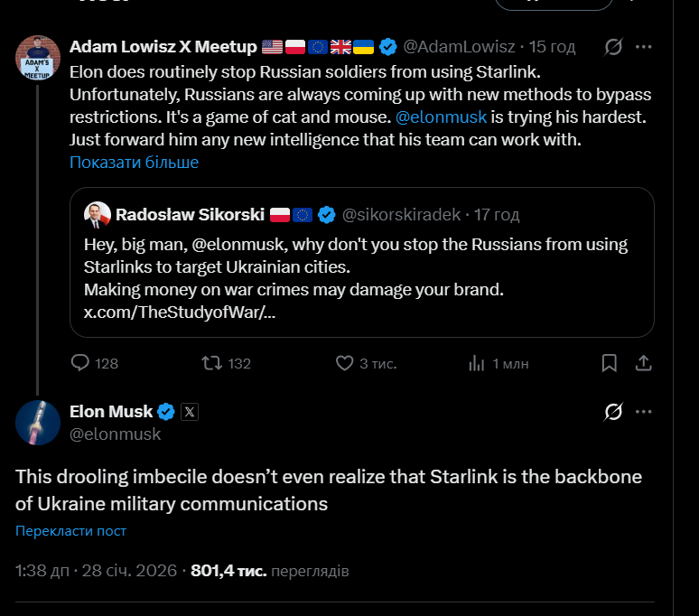The image size is (699, 616).
Task: Translate post via Перекласти пост
Action: click(70, 531)
